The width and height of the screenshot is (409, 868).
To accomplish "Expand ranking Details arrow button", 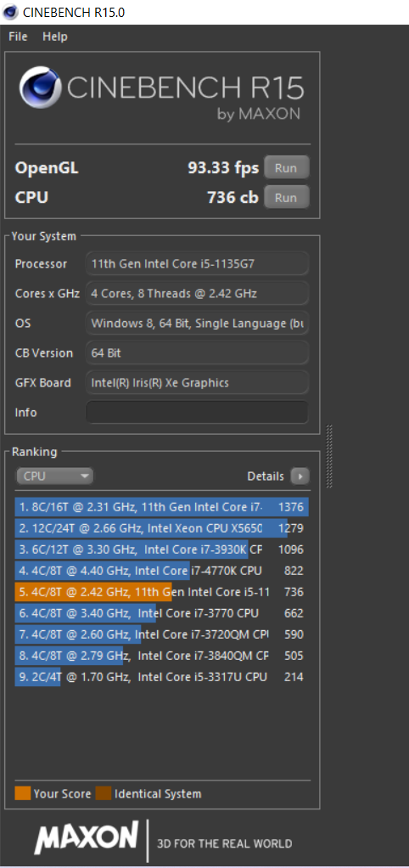I will point(300,476).
